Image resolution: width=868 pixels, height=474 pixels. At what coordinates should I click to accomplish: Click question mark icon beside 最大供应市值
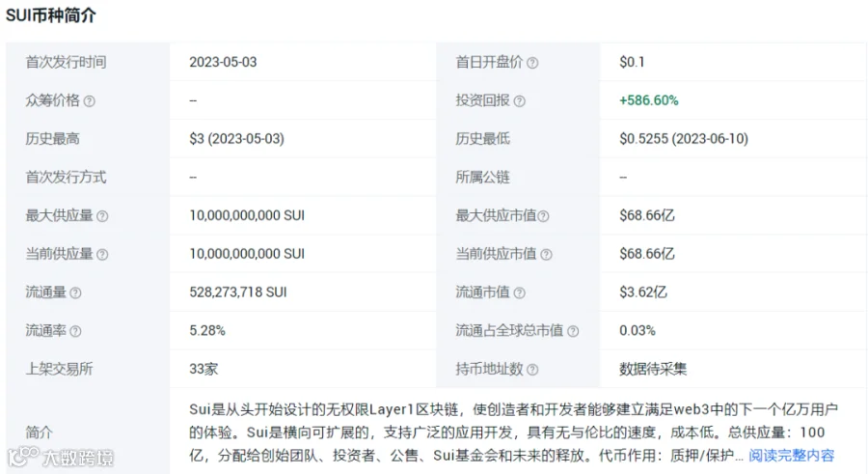click(x=544, y=216)
